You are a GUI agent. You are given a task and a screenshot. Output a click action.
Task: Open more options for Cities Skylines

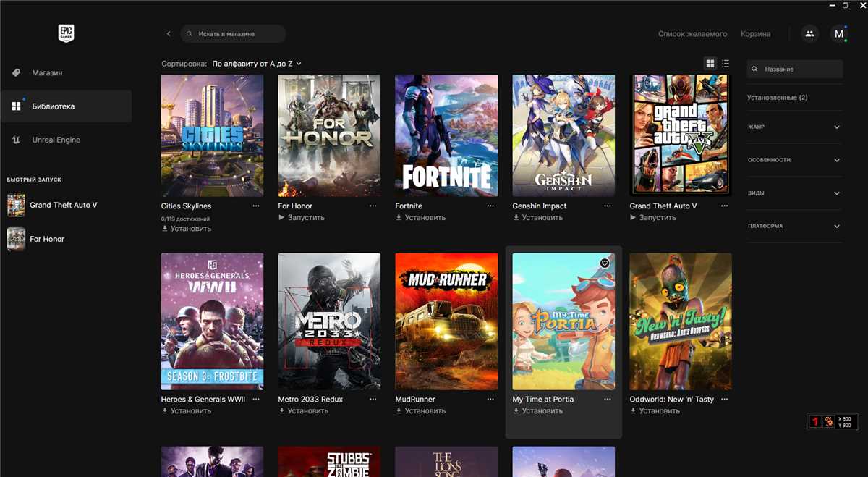256,206
